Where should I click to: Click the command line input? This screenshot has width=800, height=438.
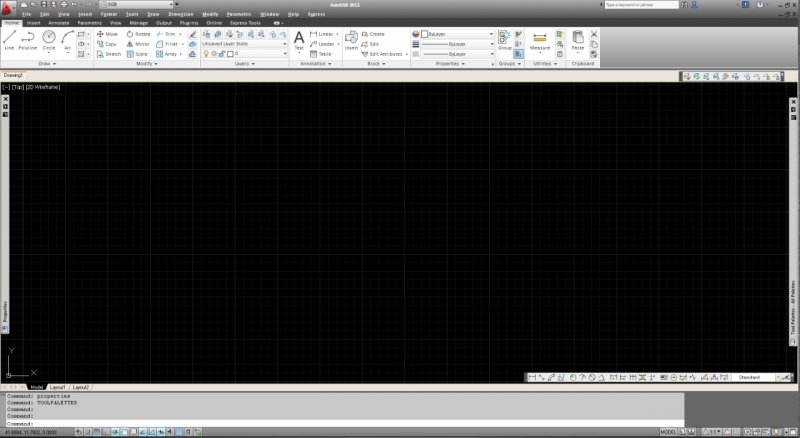[x=345, y=424]
